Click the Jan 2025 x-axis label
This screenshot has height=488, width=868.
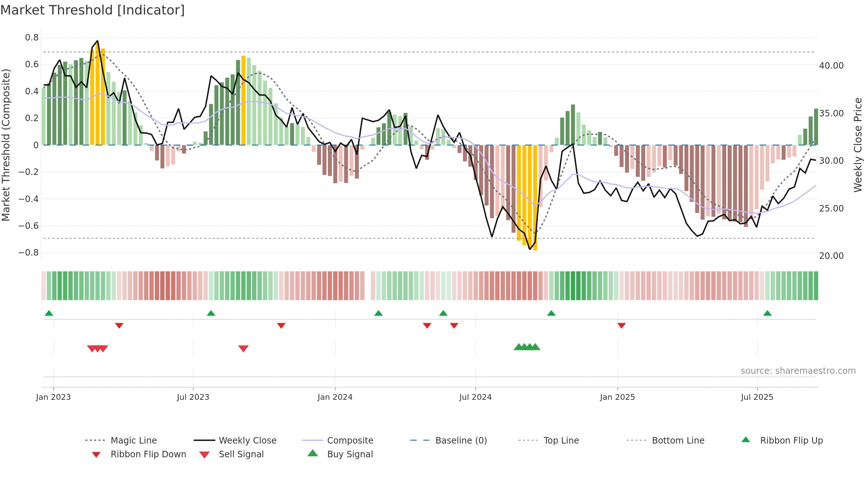coord(617,397)
